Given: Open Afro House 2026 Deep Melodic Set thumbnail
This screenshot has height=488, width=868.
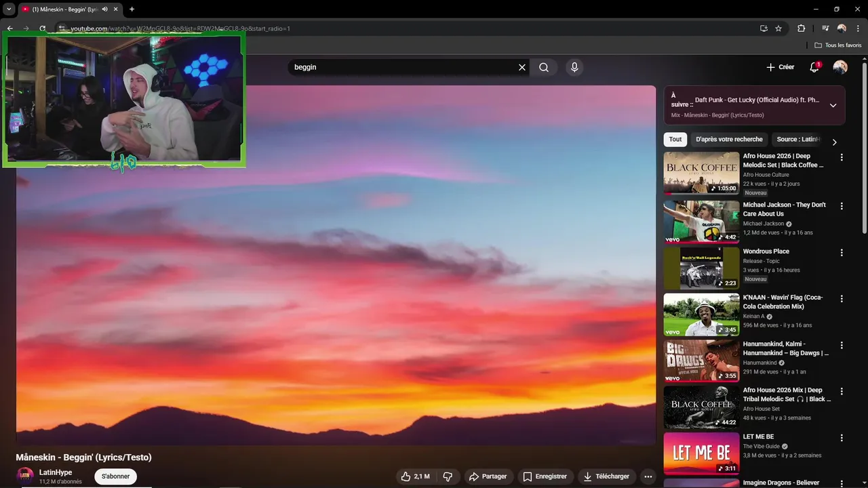Looking at the screenshot, I should [701, 174].
